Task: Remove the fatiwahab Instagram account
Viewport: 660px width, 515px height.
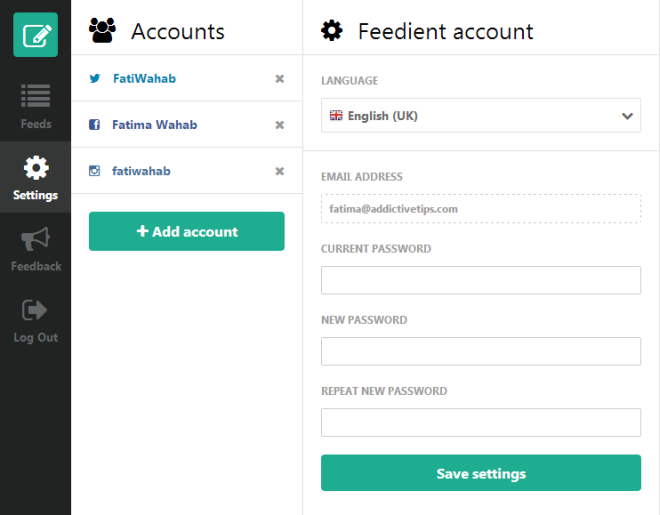Action: click(x=279, y=171)
